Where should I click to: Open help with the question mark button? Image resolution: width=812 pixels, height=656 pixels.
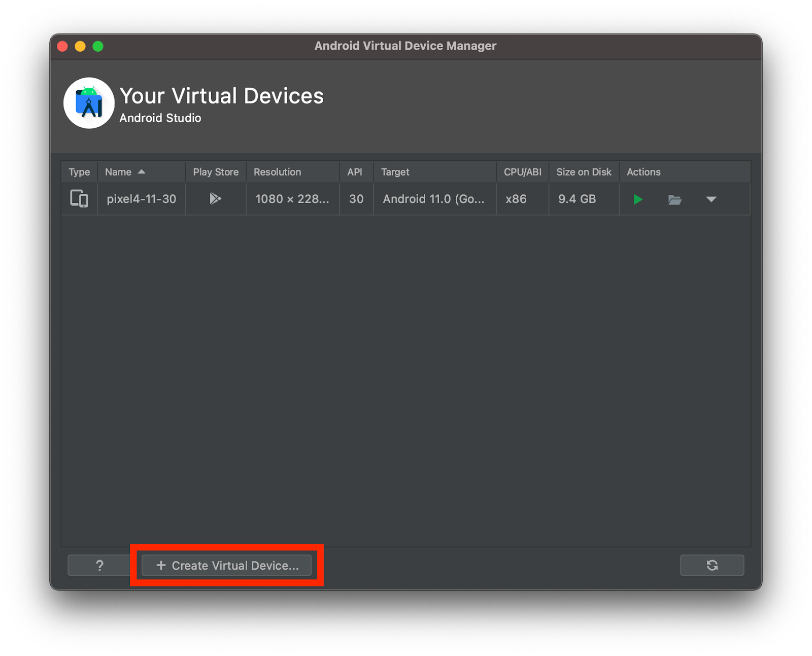[x=99, y=565]
